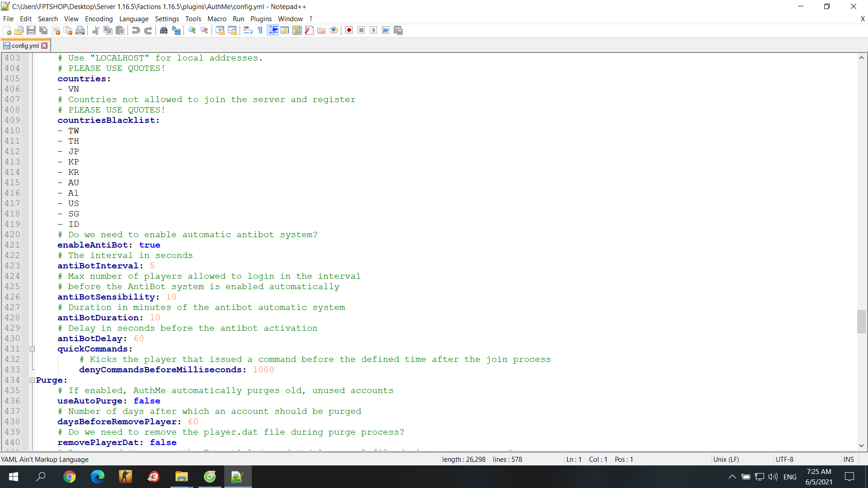Screen dimensions: 868x488
Task: Click Unix (LF) line ending status
Action: point(726,460)
